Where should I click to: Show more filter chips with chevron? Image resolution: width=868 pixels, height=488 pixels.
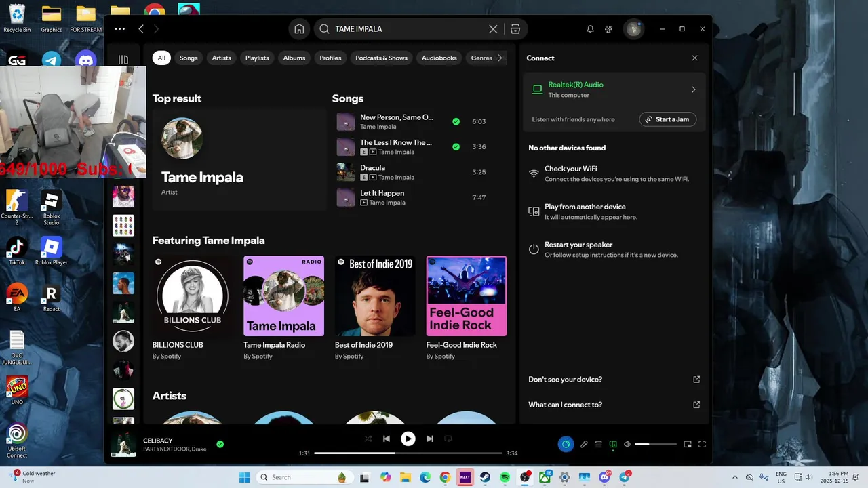click(500, 58)
